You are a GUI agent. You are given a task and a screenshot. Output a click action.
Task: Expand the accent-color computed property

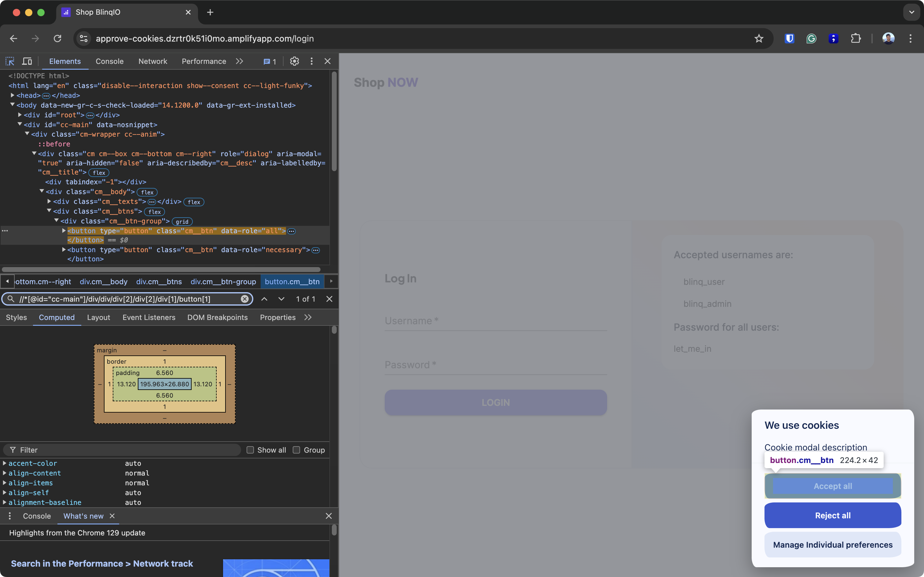tap(5, 463)
